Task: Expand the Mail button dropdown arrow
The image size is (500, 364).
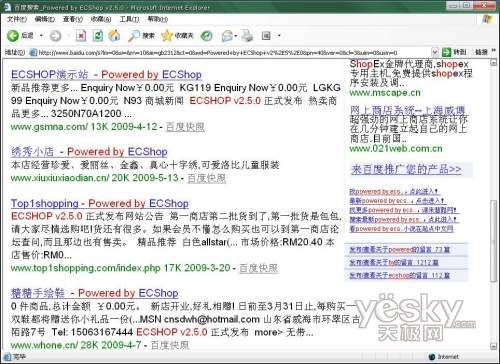Action: tap(236, 36)
